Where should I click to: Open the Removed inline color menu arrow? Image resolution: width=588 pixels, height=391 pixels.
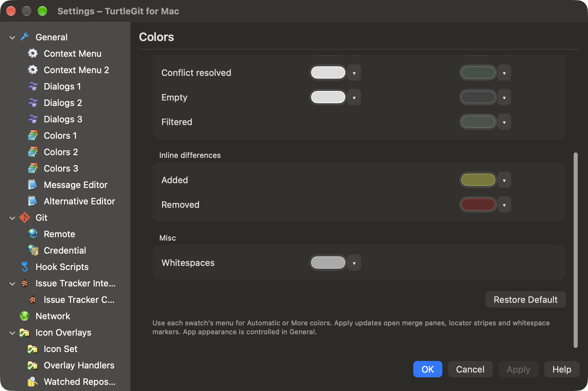tap(504, 205)
